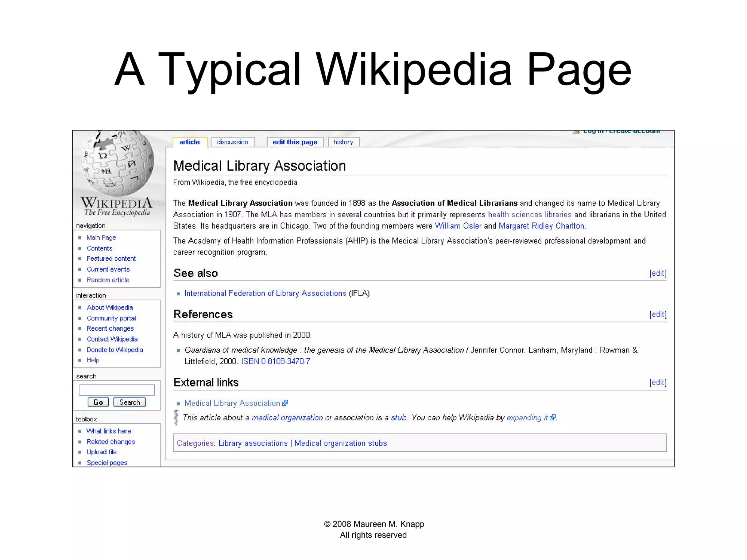Go to Main Page in navigation
Screen dimensions: 747x560
[x=101, y=238]
